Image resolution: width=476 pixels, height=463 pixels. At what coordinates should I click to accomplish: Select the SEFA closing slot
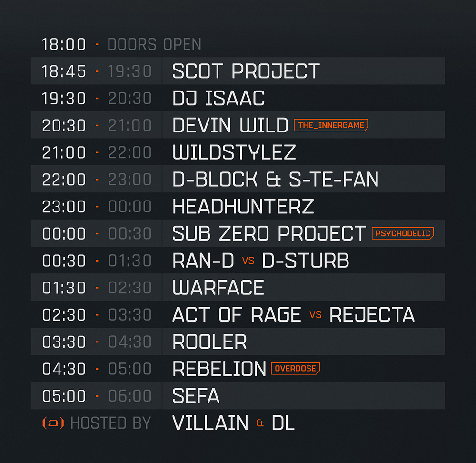pyautogui.click(x=238, y=395)
